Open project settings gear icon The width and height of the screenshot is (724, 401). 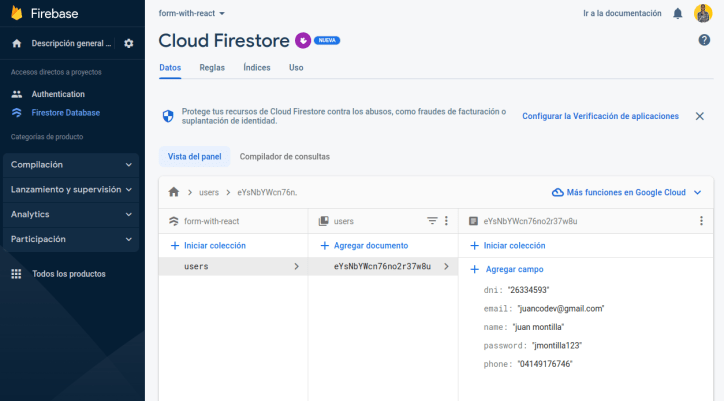[129, 43]
